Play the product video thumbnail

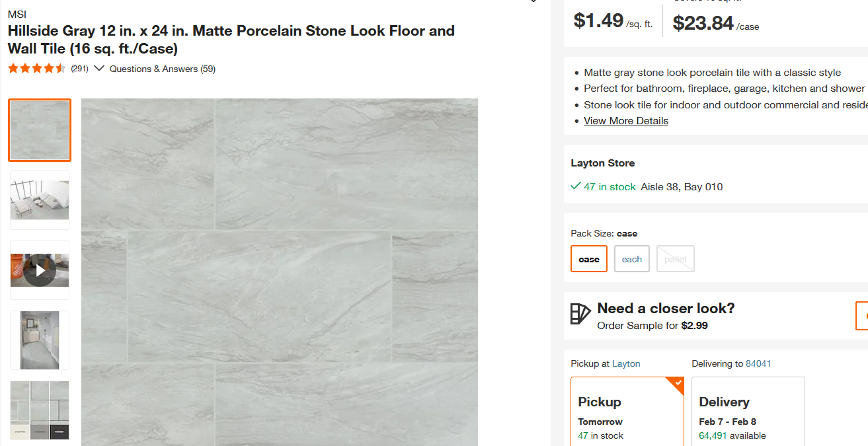(39, 270)
